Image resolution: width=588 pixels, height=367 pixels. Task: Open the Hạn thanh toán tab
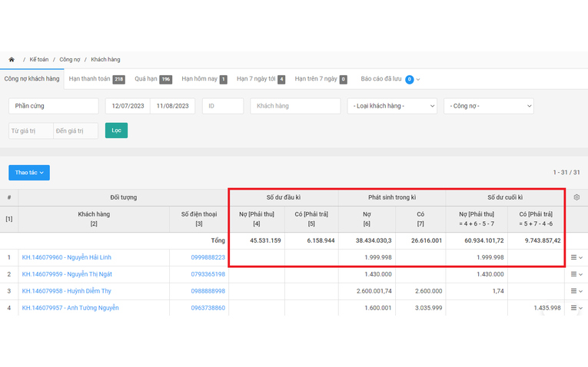coord(97,79)
